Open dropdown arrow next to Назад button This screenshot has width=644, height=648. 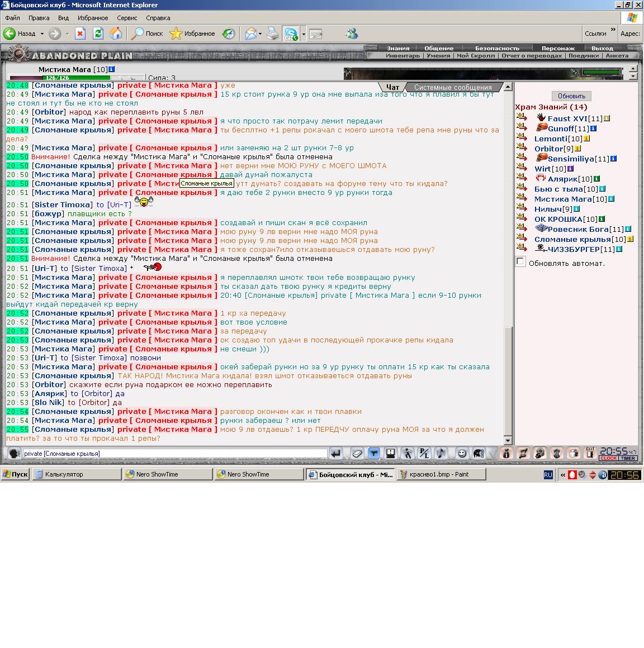(42, 34)
